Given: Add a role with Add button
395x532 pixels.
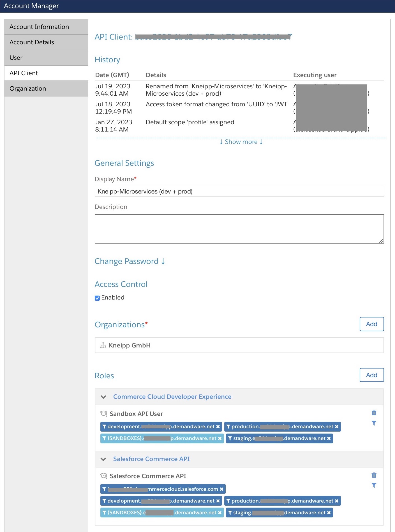Looking at the screenshot, I should tap(372, 375).
